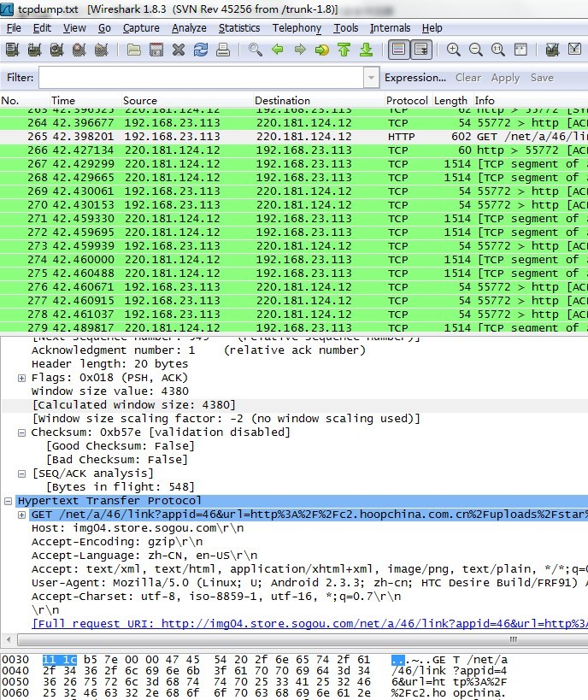Open a capture file with folder icon
This screenshot has width=588, height=700.
click(x=133, y=50)
